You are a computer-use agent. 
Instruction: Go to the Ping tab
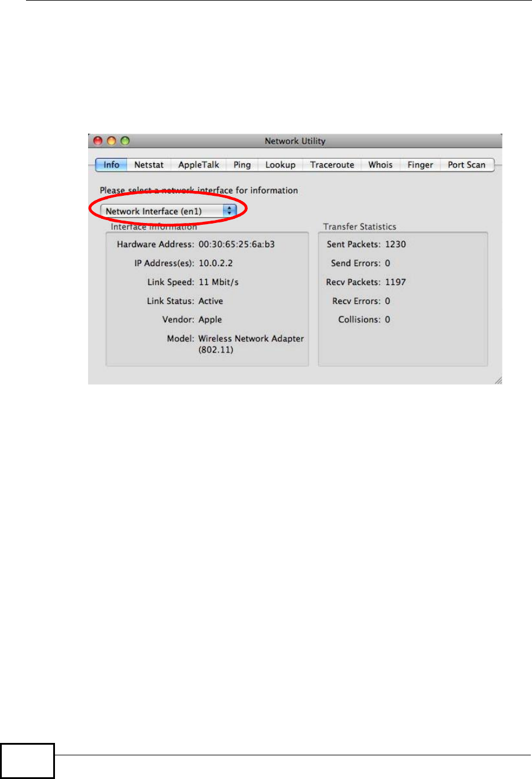(x=242, y=165)
